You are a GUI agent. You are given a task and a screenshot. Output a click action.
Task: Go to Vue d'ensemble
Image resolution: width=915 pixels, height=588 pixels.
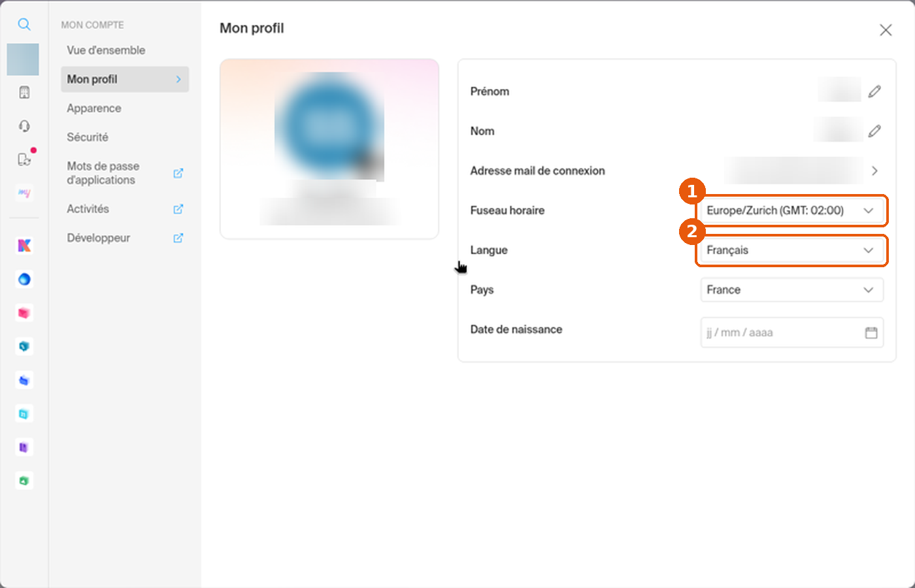106,50
